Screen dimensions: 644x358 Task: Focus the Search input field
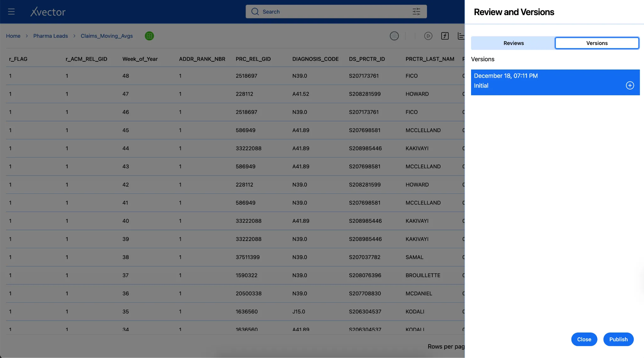pyautogui.click(x=336, y=12)
